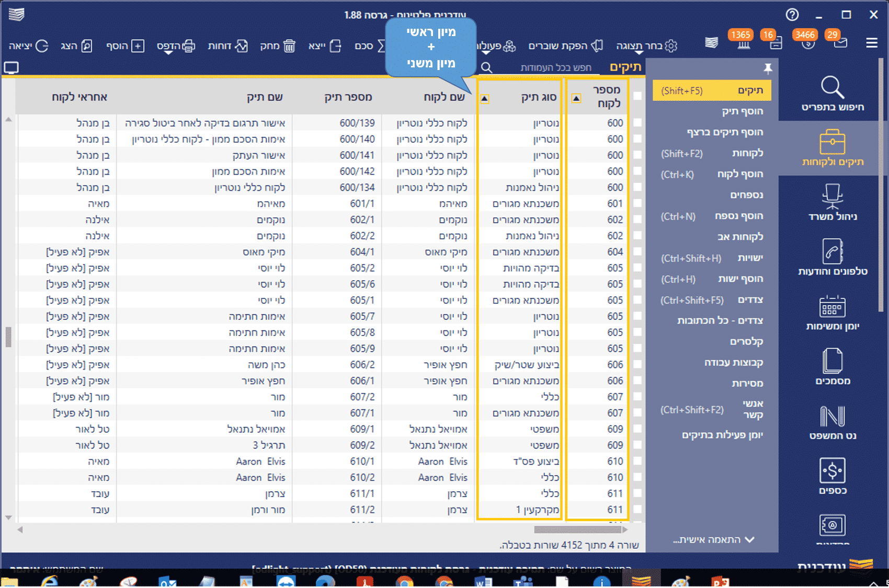Screen dimensions: 889x588
Task: Click the Show (הצג) toolbar button
Action: point(76,46)
